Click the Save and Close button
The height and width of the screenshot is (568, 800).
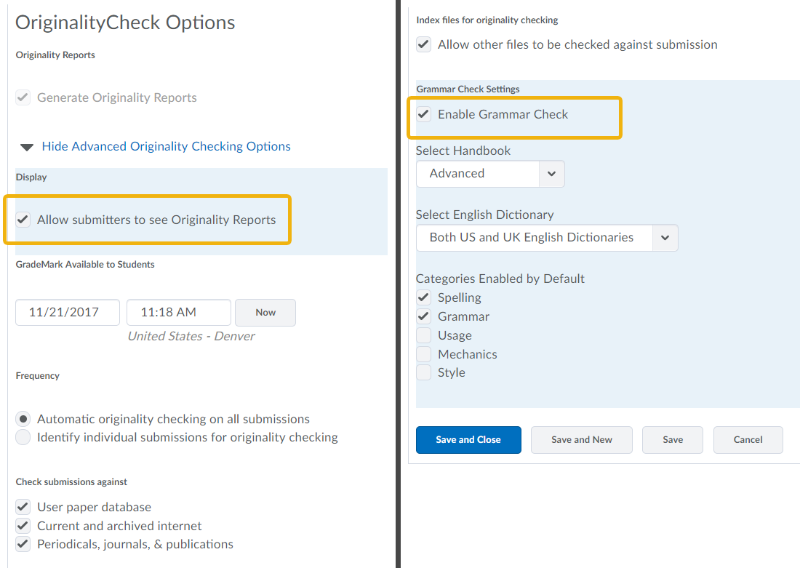468,440
